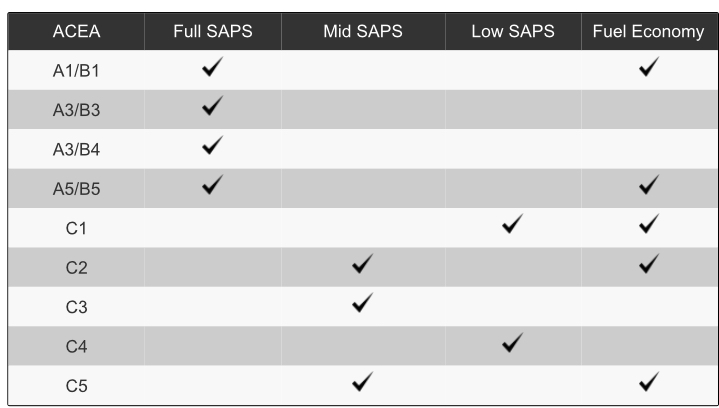
Task: Click the A3/B4 Full SAPS checkmark
Action: pyautogui.click(x=212, y=146)
